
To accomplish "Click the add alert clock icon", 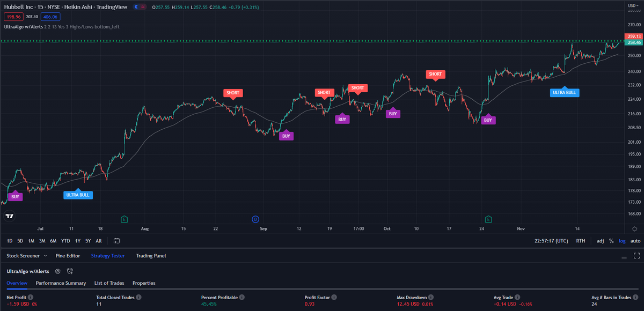I will pyautogui.click(x=70, y=271).
